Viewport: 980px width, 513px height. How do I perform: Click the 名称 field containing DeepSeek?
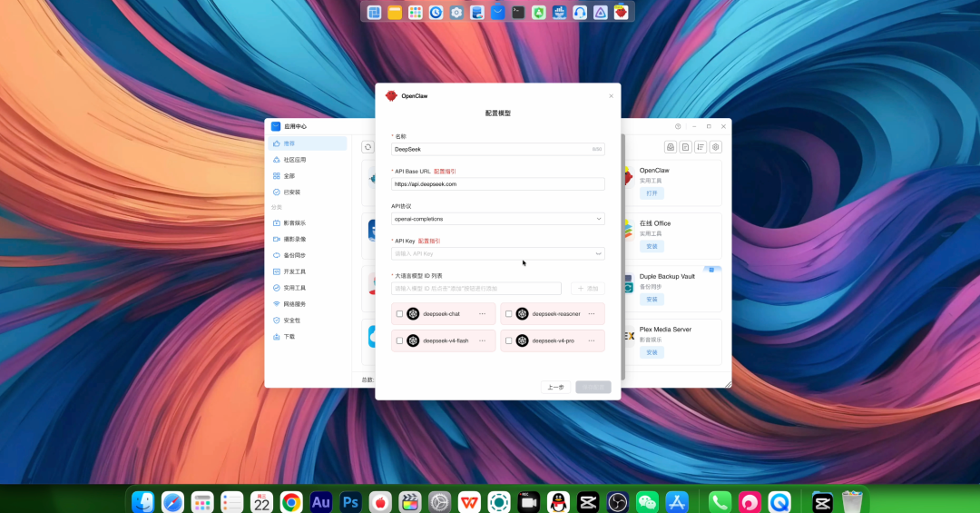(497, 150)
